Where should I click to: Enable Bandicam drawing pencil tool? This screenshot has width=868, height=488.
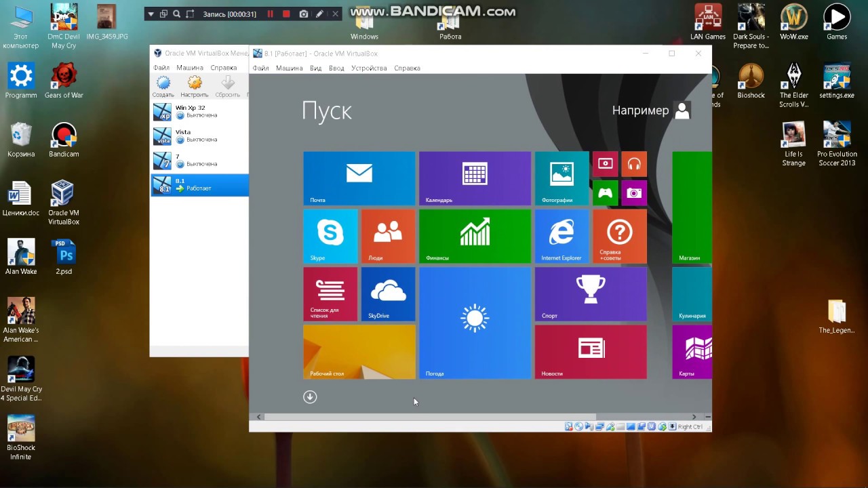319,14
